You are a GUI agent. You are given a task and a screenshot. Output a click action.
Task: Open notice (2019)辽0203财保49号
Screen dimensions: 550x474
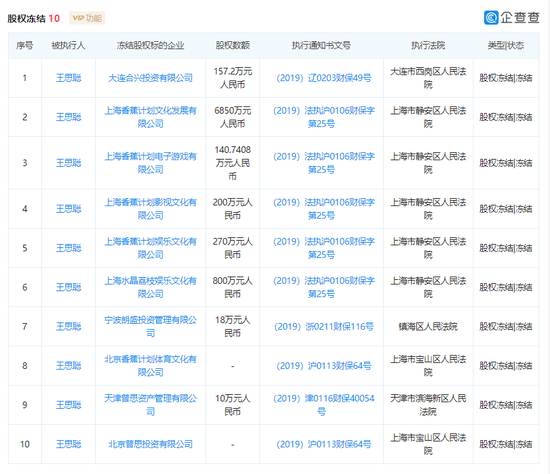click(x=323, y=78)
